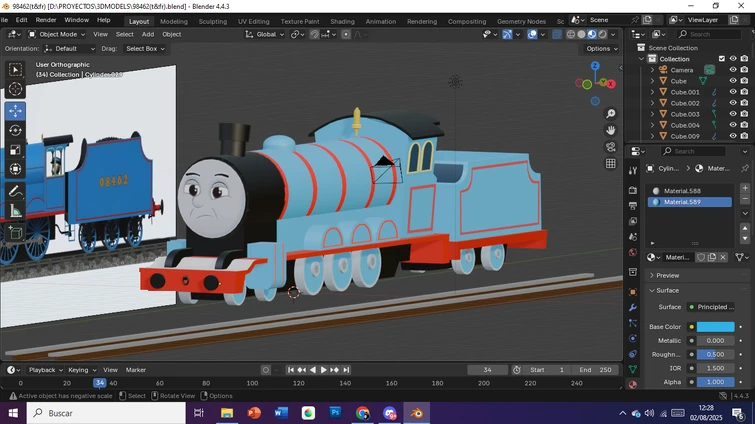Open the World properties tab
755x424 pixels.
(x=633, y=252)
